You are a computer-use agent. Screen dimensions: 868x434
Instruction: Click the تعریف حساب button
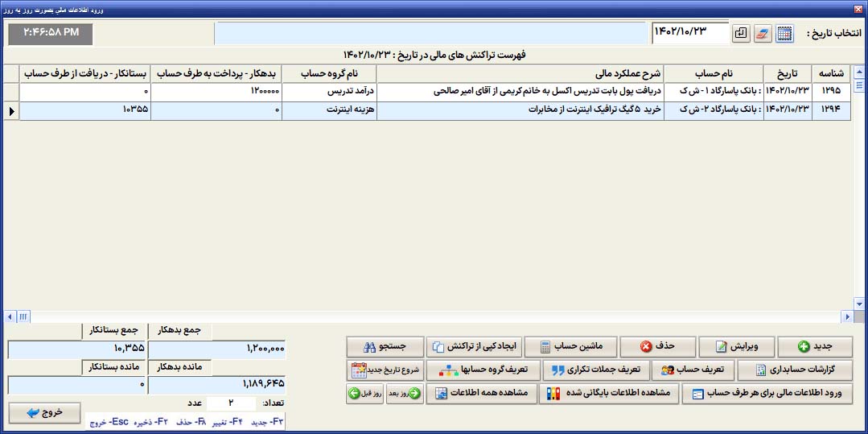(694, 370)
